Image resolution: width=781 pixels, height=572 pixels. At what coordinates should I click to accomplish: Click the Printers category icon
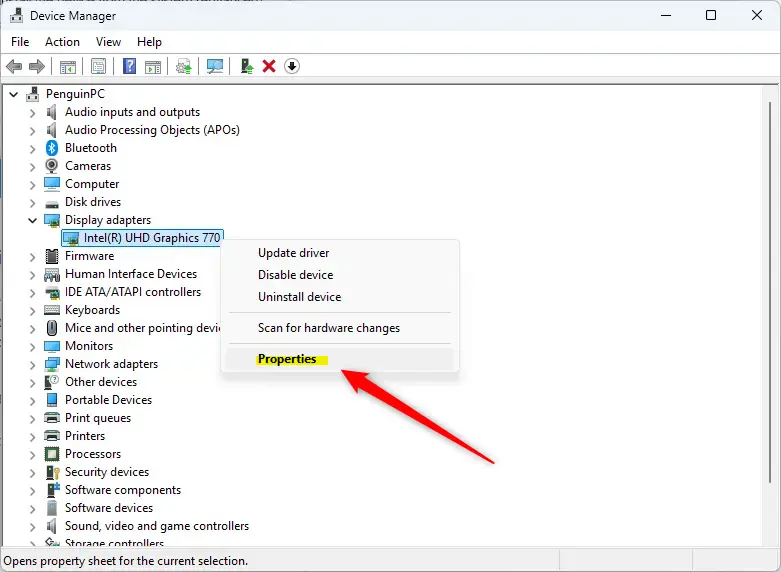click(x=52, y=436)
